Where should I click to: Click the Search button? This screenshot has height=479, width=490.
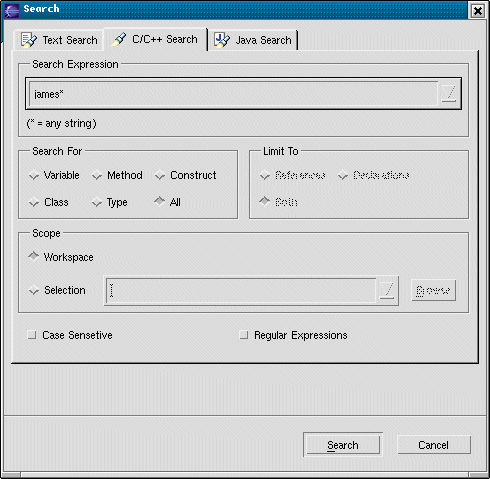point(343,445)
